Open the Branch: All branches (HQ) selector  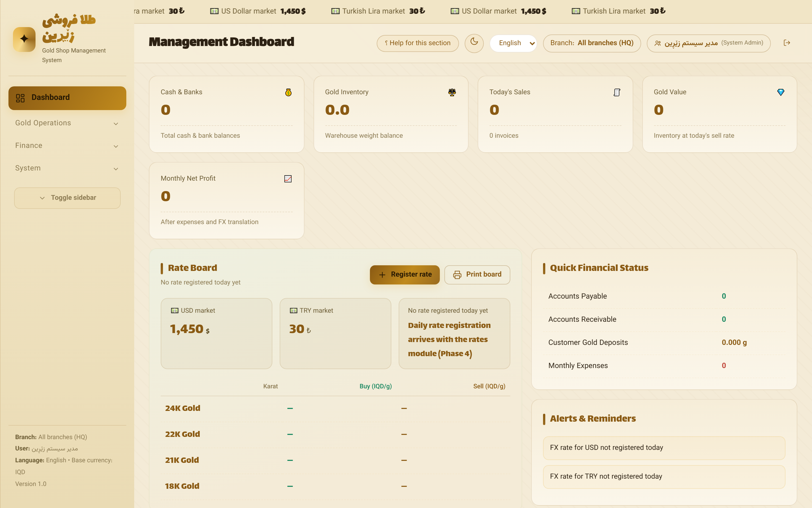[x=592, y=43]
